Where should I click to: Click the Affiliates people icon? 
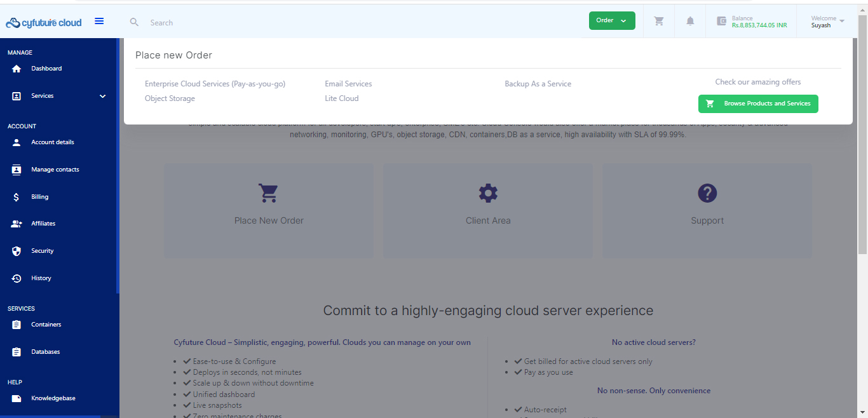pos(17,224)
